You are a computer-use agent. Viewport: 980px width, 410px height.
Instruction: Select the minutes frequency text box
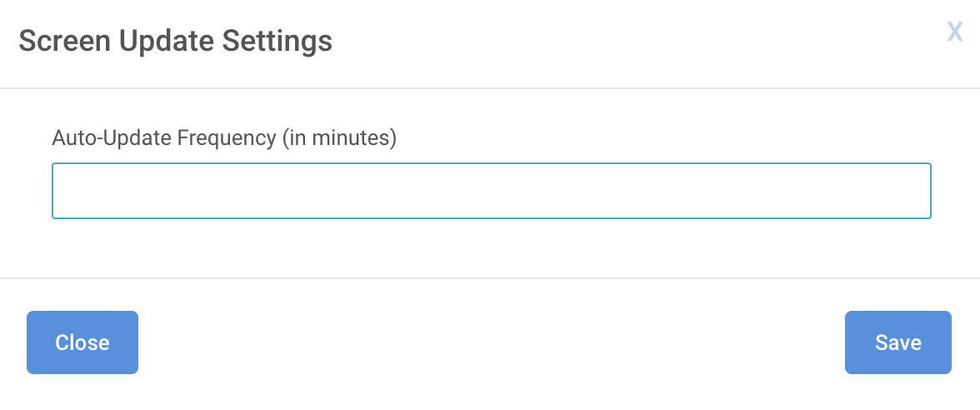coord(492,191)
